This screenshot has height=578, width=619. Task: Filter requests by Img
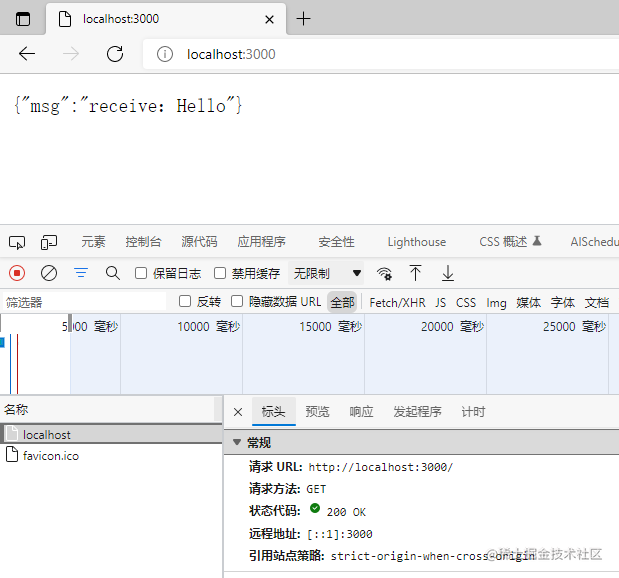[496, 303]
